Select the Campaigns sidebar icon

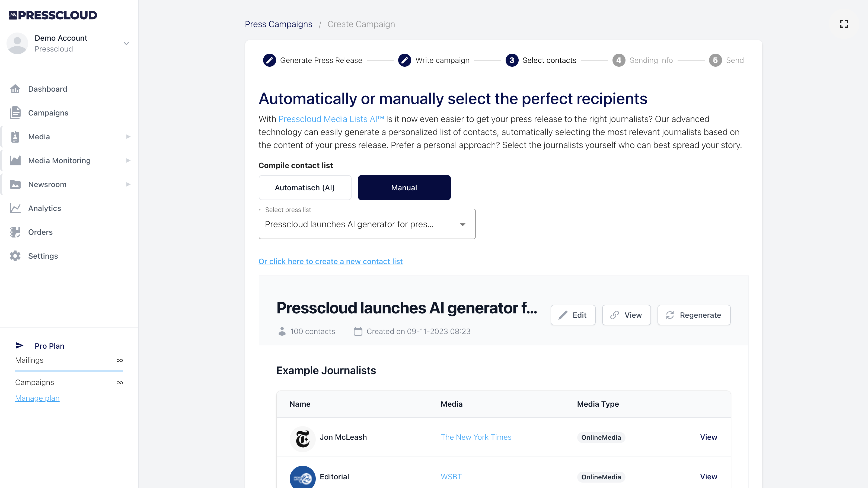click(15, 113)
